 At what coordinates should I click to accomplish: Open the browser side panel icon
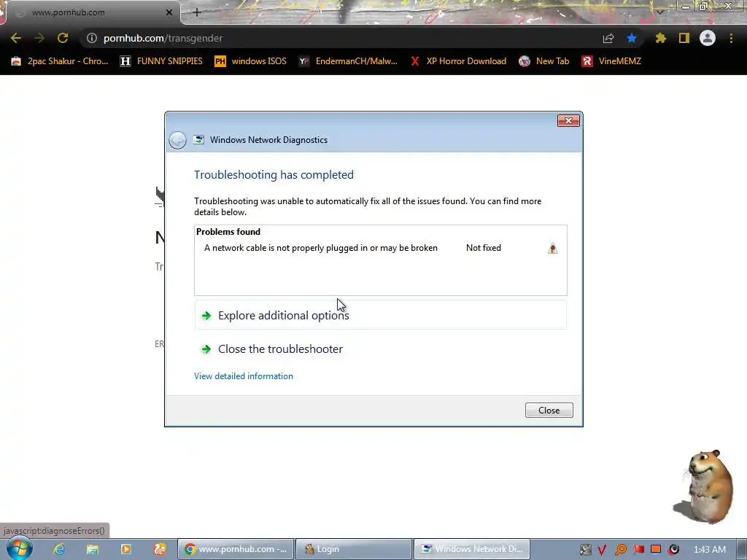684,38
